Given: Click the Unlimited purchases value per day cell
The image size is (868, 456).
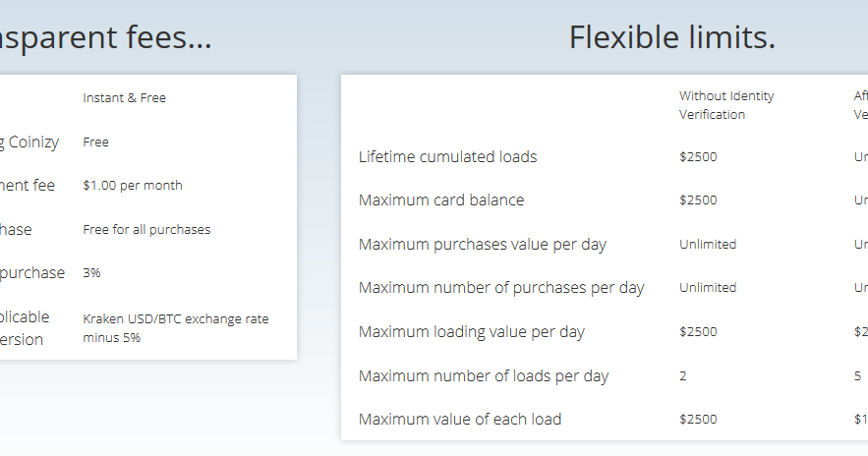Looking at the screenshot, I should click(x=708, y=244).
